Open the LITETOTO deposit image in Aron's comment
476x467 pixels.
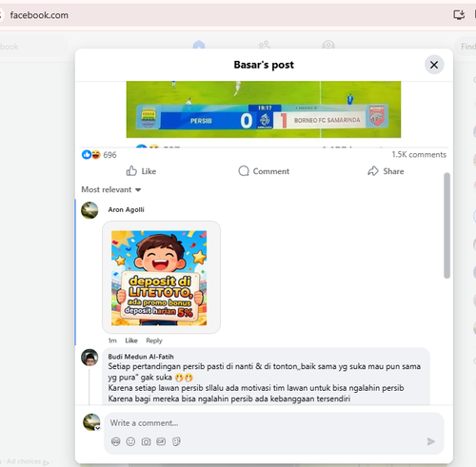coord(159,278)
